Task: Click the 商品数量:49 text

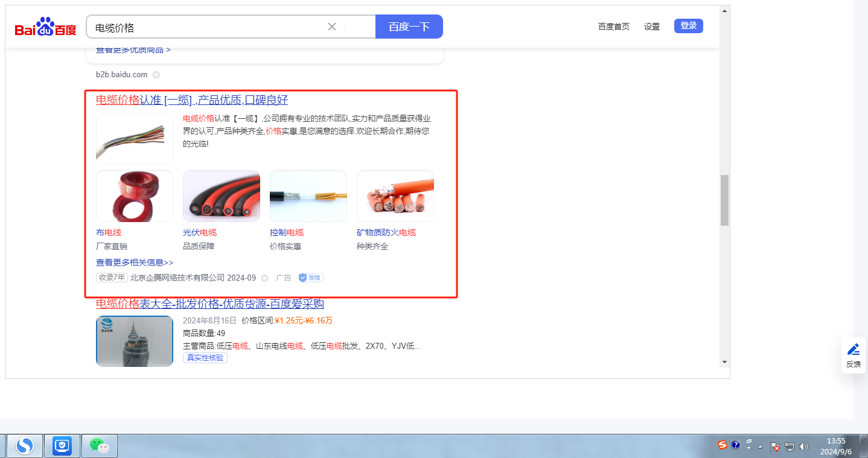Action: pos(204,333)
